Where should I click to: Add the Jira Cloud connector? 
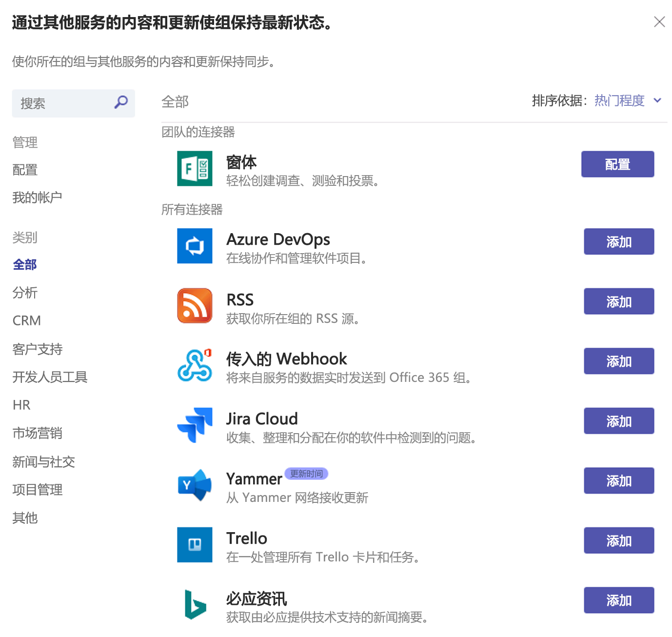tap(619, 421)
